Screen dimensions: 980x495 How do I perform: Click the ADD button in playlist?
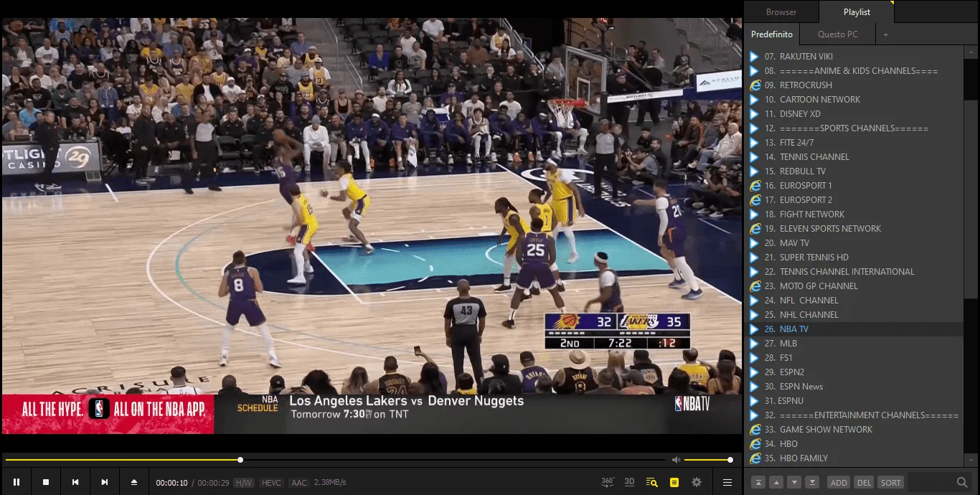[x=839, y=482]
